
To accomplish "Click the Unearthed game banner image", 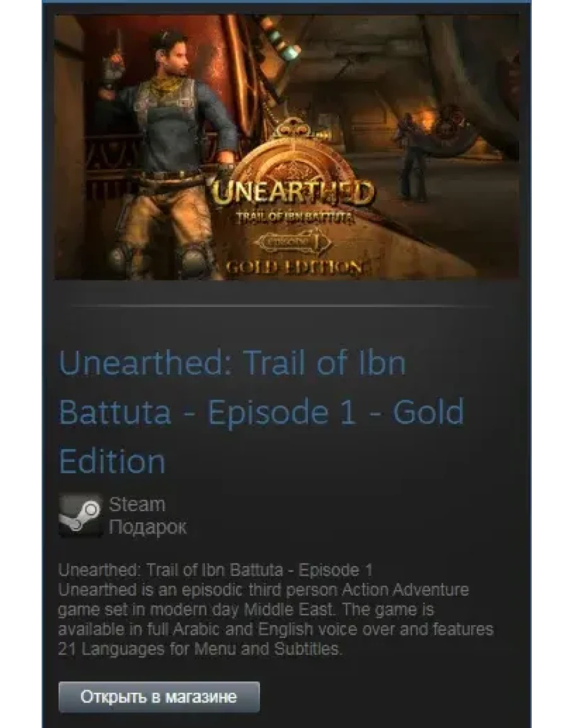I will pos(287,147).
